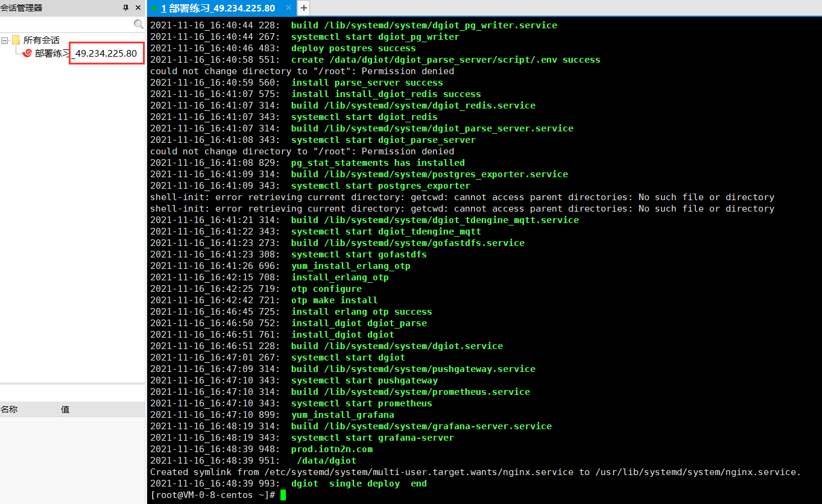Open a new terminal tab with the + icon
Screen dimensions: 822x504
(x=303, y=8)
